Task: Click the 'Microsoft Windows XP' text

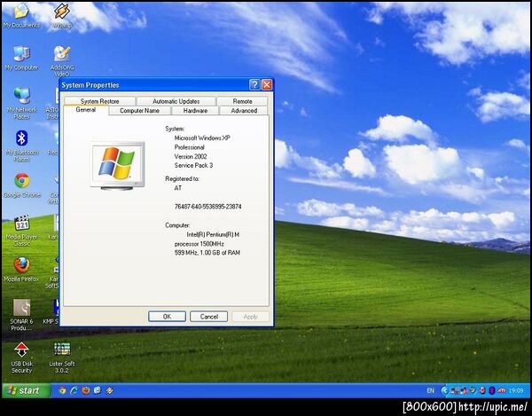Action: (202, 137)
